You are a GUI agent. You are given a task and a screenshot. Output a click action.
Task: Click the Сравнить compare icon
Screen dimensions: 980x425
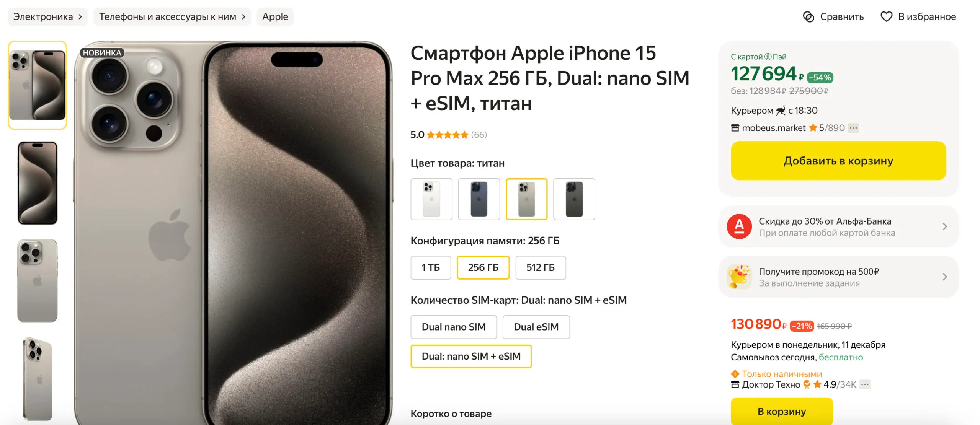tap(808, 17)
